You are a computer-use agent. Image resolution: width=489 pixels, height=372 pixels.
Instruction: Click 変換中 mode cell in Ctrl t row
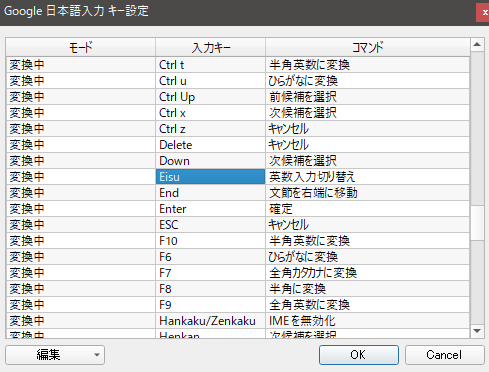81,65
